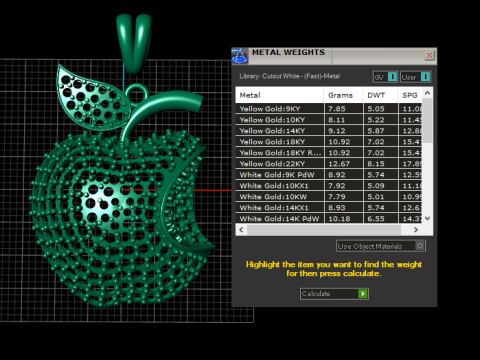Sort by the DWT column header
The width and height of the screenshot is (480, 360).
point(380,95)
